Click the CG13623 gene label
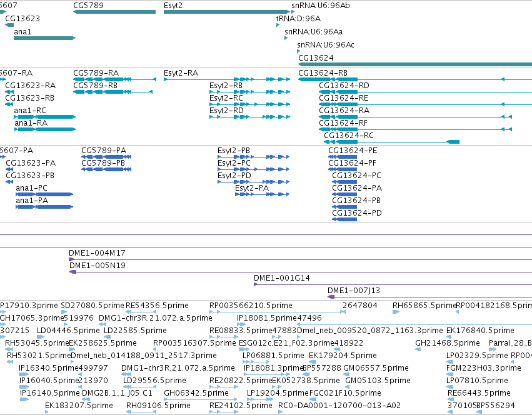 [23, 18]
